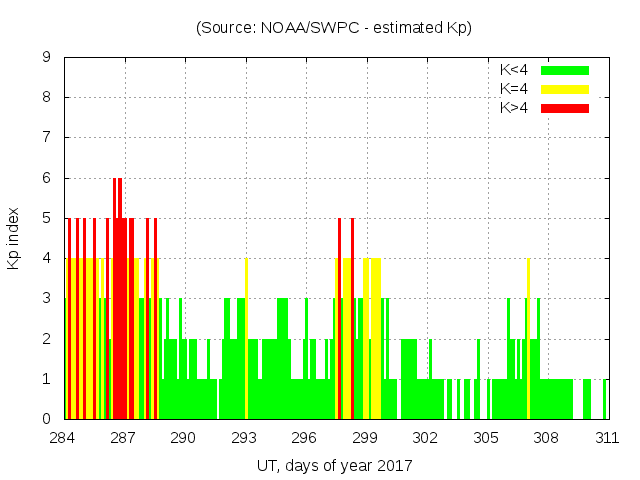
Task: Click the isolated yellow bar at day 293
Action: [x=246, y=340]
